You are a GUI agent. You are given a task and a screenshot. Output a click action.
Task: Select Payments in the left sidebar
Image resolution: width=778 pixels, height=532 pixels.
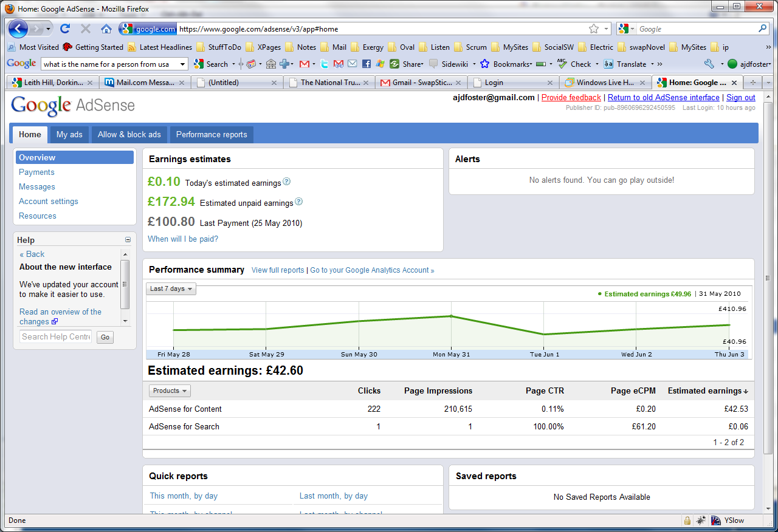[36, 172]
